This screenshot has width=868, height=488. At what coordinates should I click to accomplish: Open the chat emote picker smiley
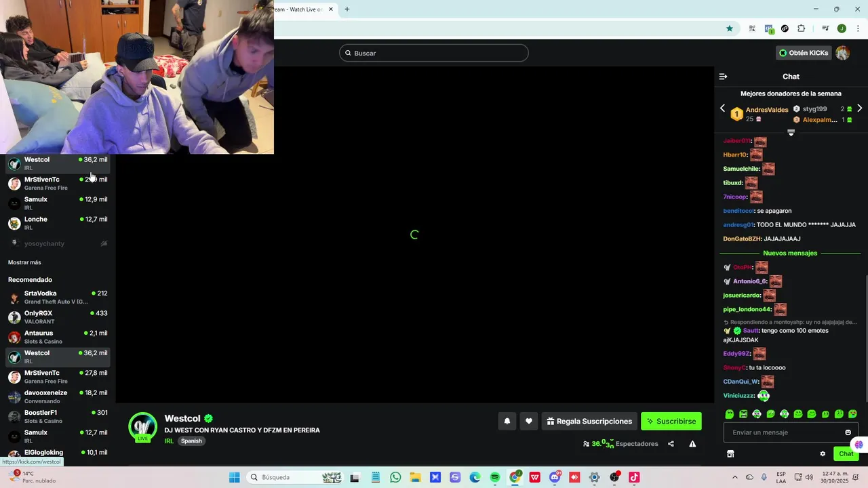[x=848, y=432]
